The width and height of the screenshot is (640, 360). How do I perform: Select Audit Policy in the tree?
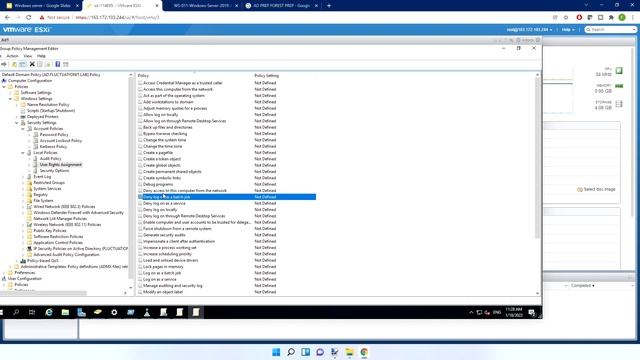tap(50, 158)
